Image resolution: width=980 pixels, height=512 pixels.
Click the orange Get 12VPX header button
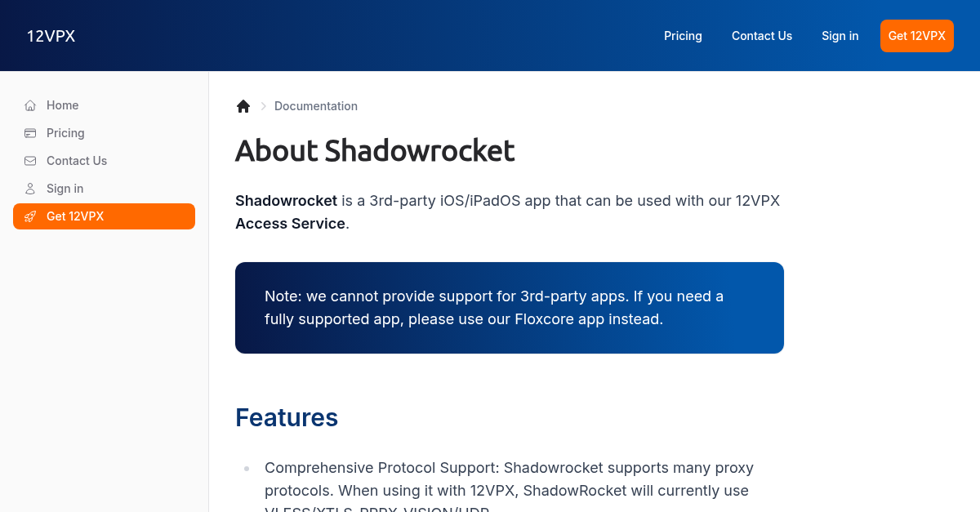(x=916, y=35)
